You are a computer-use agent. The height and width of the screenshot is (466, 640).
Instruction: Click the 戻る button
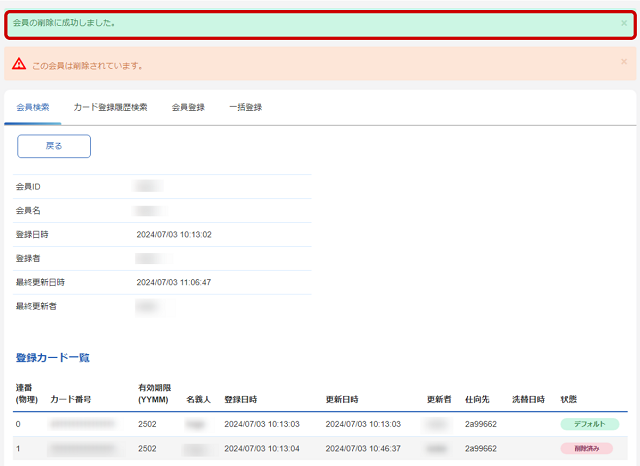tap(54, 146)
